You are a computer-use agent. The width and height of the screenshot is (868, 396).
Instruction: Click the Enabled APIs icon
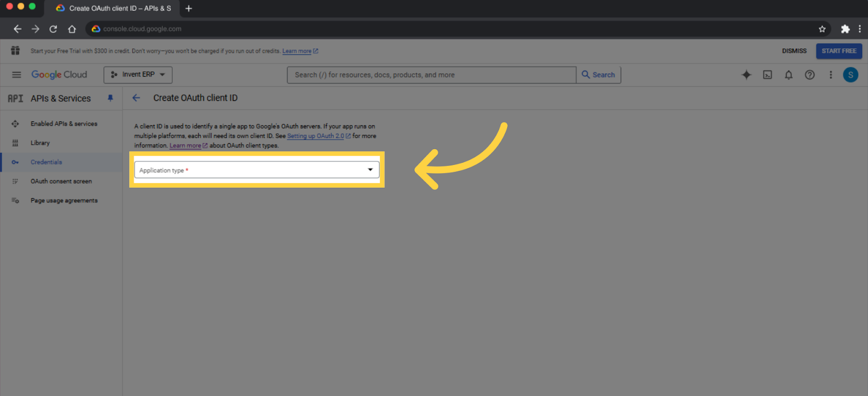click(x=15, y=124)
